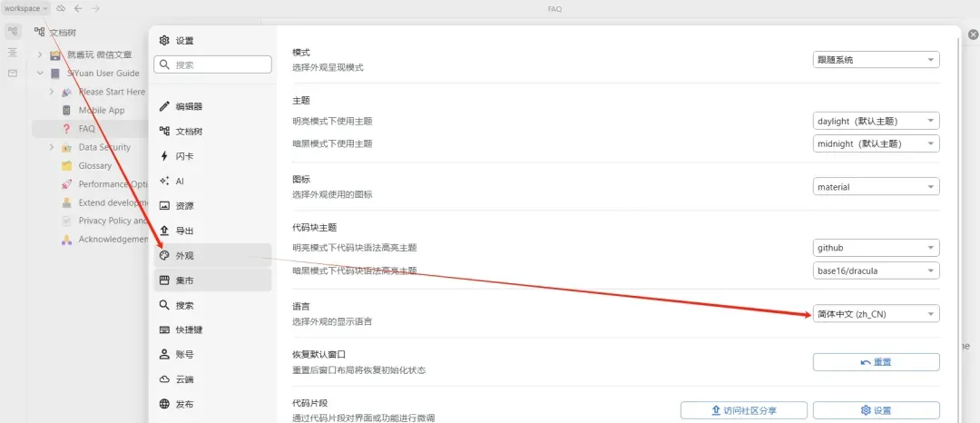Click the FAQ question mark icon
The image size is (980, 423).
pyautogui.click(x=67, y=129)
